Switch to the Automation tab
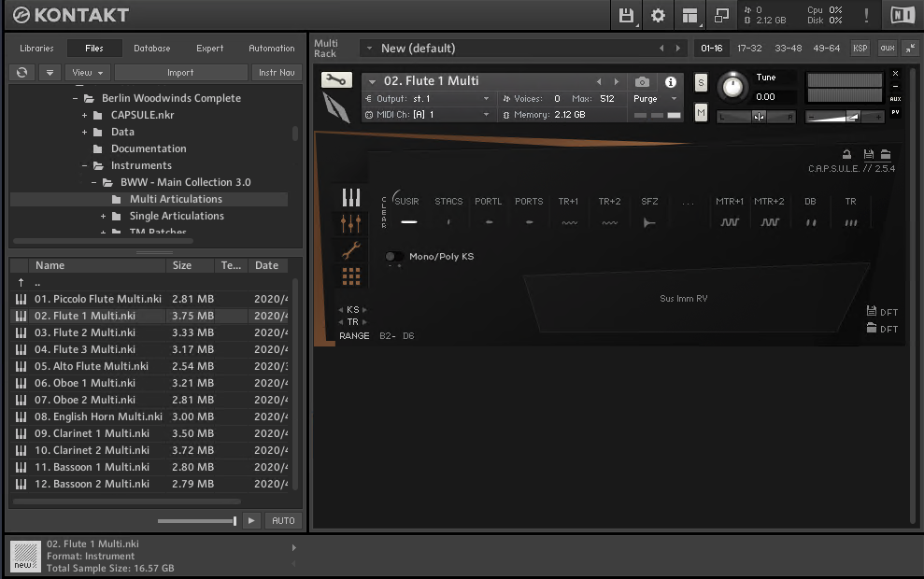The width and height of the screenshot is (924, 579). coord(271,49)
